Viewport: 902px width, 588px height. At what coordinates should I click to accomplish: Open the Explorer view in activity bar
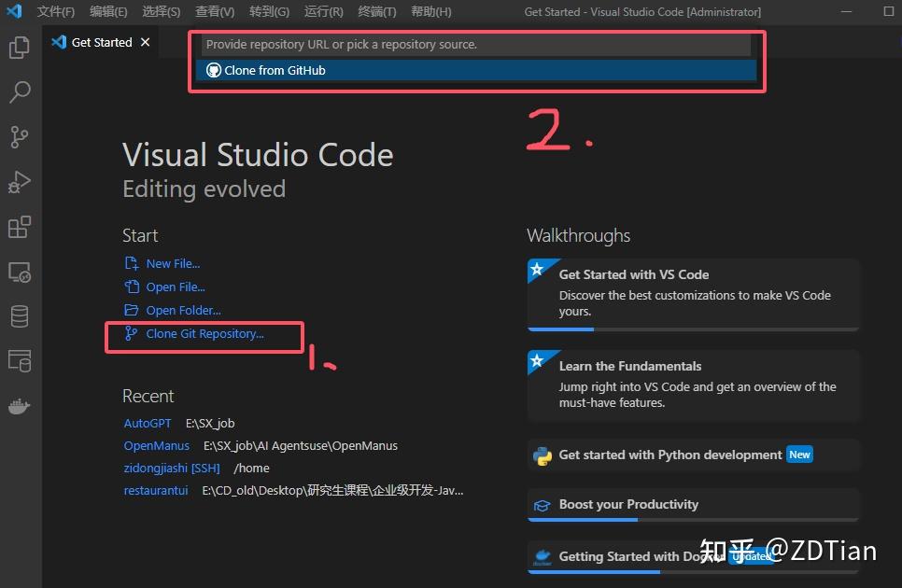click(x=20, y=47)
